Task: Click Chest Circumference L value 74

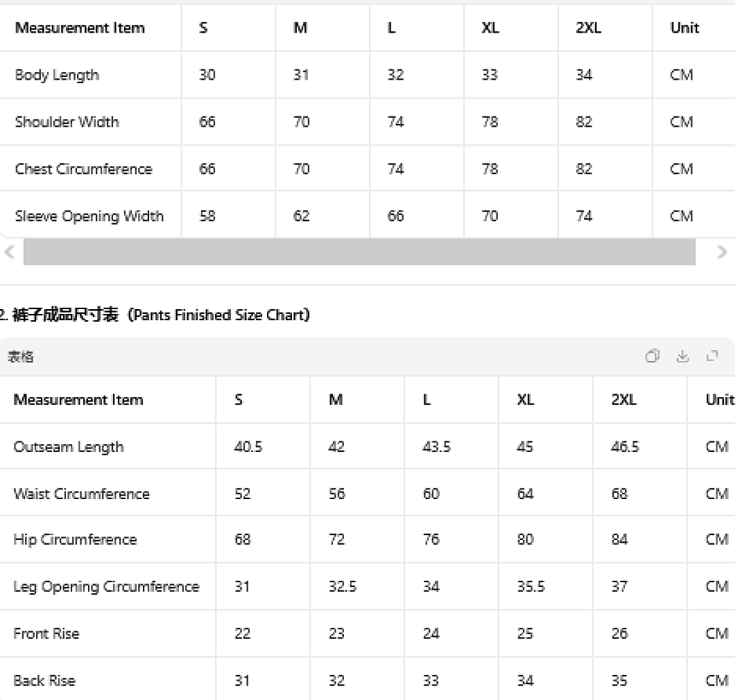Action: 395,169
